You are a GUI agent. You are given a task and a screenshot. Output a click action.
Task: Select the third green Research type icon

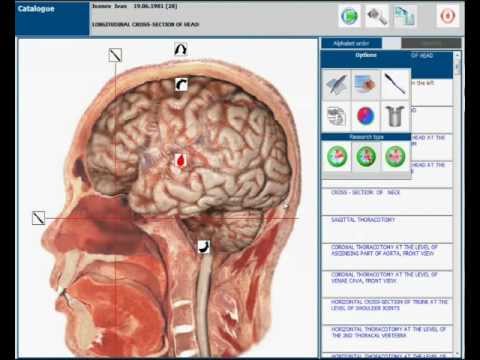(395, 156)
